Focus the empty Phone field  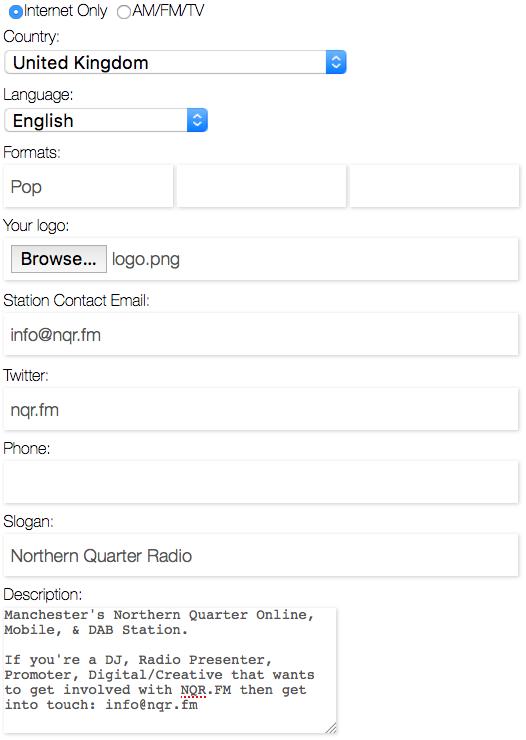[261, 483]
